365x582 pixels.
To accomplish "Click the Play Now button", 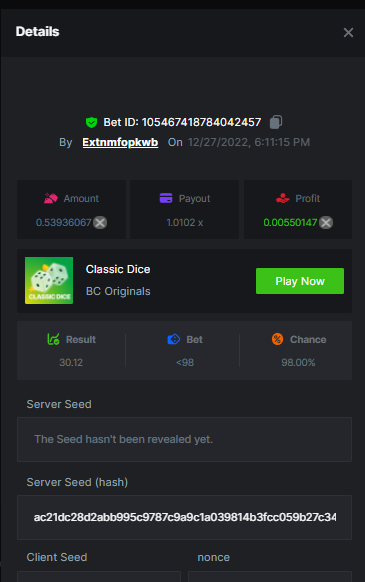I will [300, 281].
